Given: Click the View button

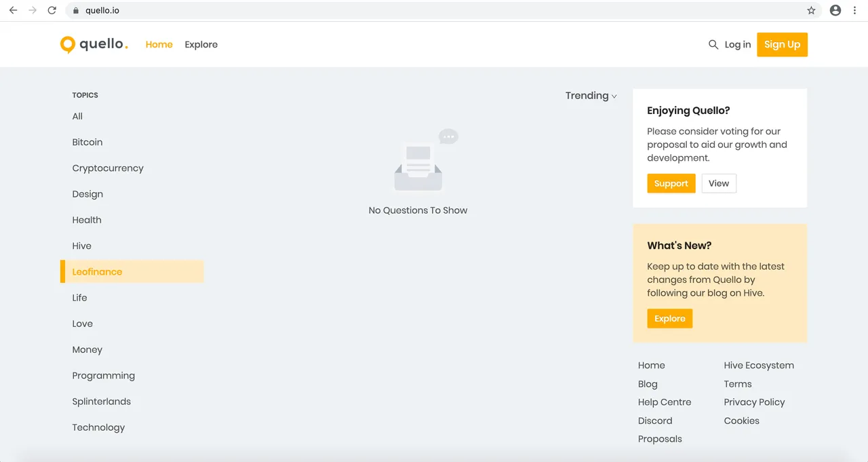Looking at the screenshot, I should click(x=719, y=183).
